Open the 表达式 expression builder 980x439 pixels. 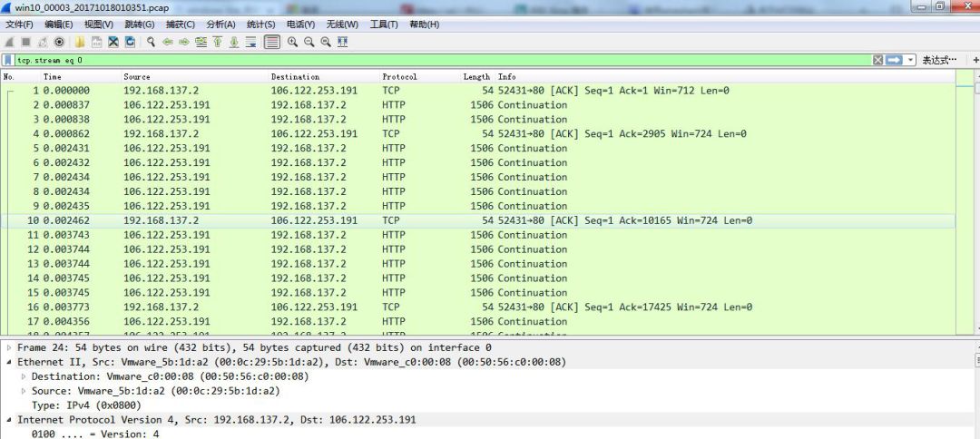[939, 60]
